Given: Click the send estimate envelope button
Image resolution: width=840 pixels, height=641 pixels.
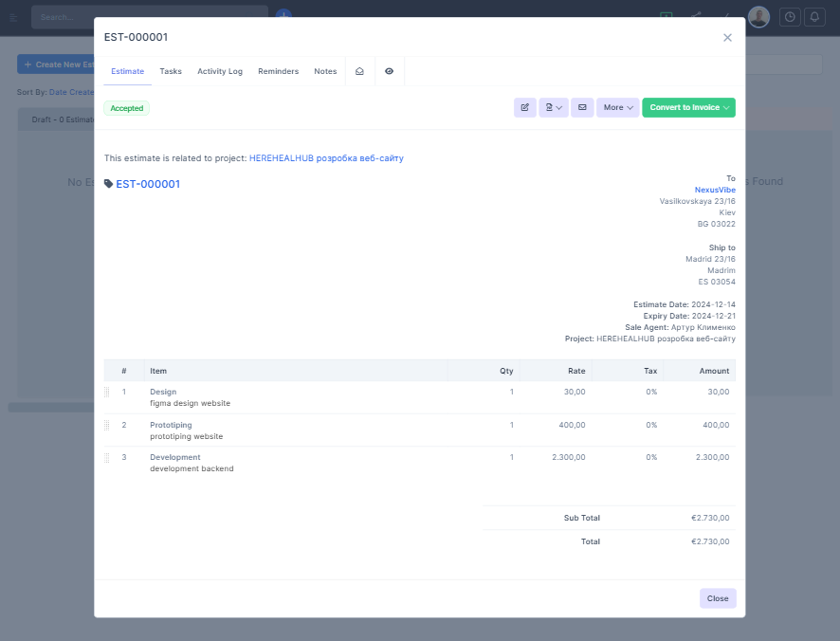Looking at the screenshot, I should pos(582,108).
